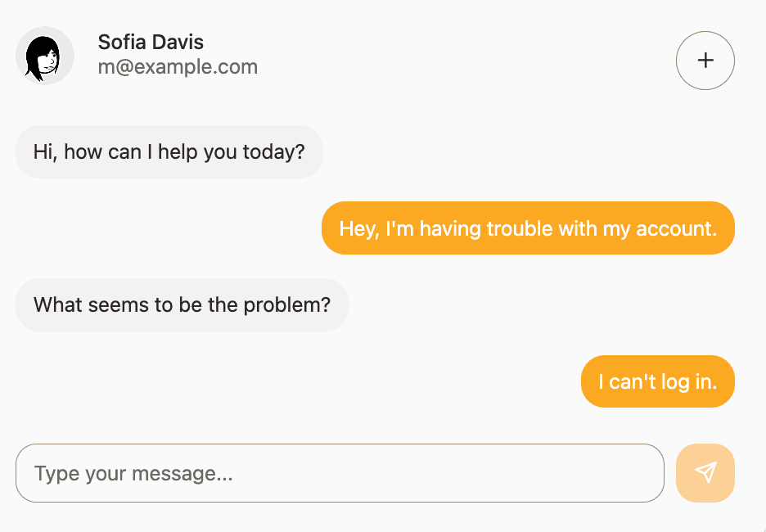The height and width of the screenshot is (532, 766).
Task: Click the "Hi, how can I help you today?" message
Action: 169,151
